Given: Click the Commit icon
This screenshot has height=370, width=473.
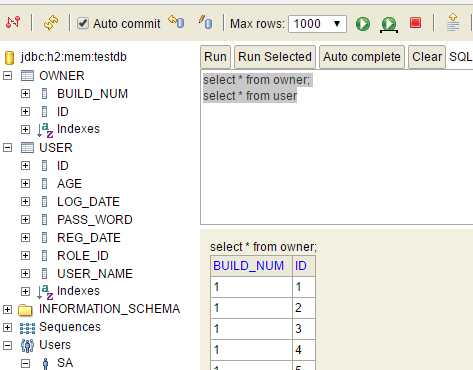Looking at the screenshot, I should click(206, 22).
